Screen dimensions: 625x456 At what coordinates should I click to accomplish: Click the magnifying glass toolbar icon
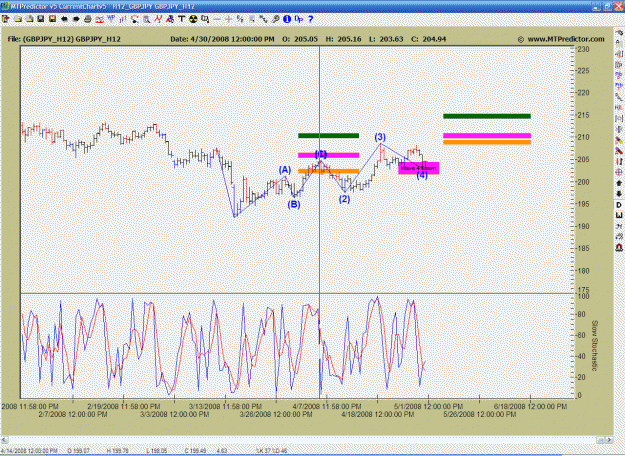click(275, 19)
